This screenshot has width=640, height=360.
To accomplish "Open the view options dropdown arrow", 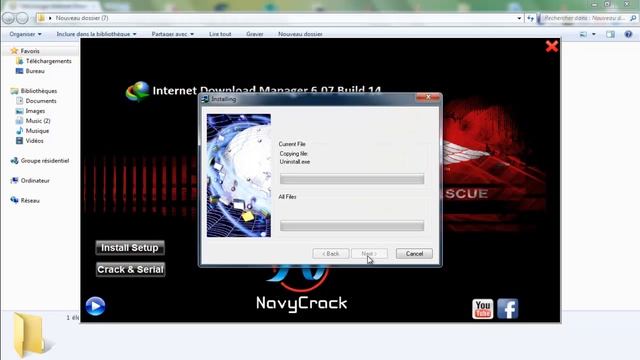I will pos(593,34).
